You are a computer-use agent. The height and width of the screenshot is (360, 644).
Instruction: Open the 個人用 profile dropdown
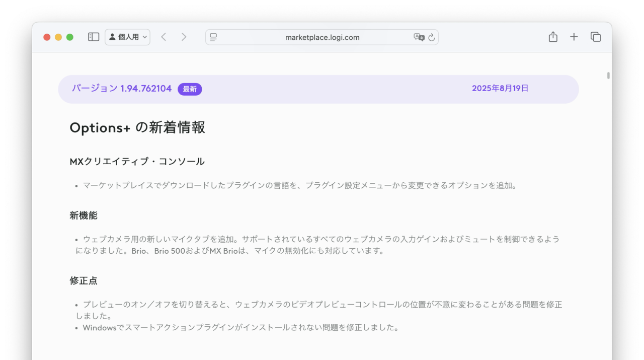point(125,37)
